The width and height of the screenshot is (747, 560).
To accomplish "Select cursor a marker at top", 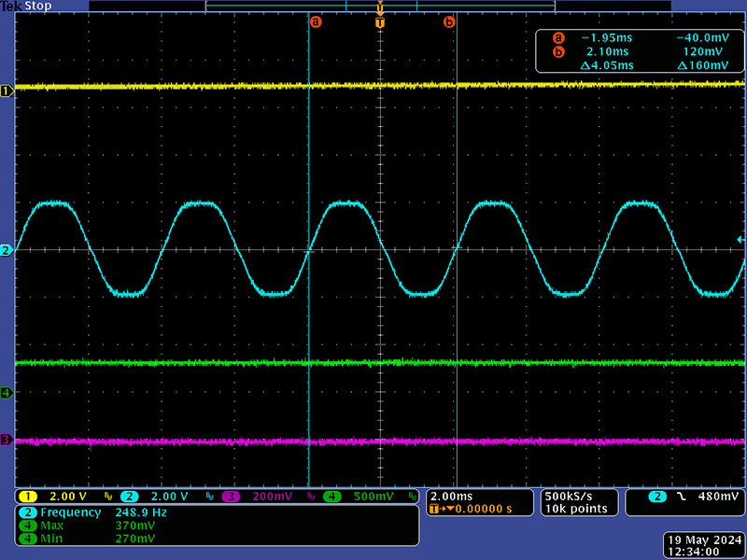I will coord(315,21).
